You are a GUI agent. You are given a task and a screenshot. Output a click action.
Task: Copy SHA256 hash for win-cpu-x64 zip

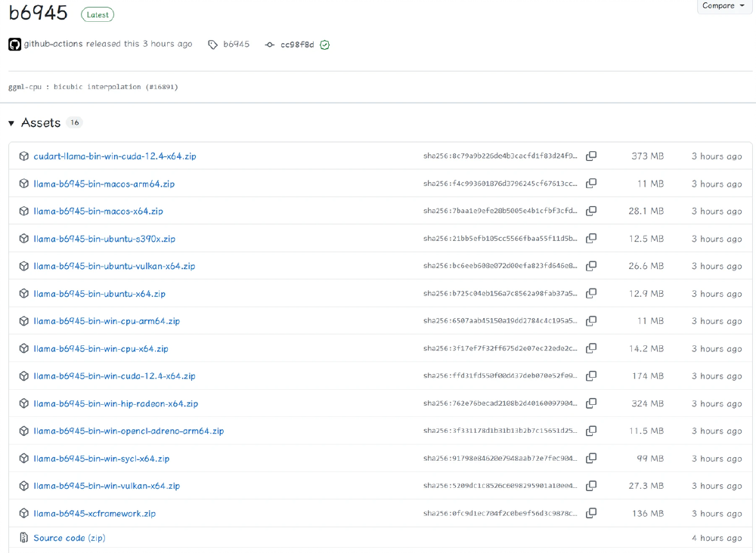591,348
